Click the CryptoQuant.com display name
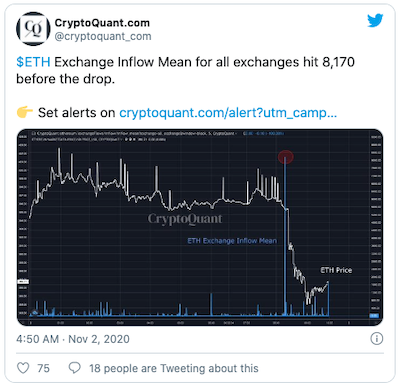 102,23
